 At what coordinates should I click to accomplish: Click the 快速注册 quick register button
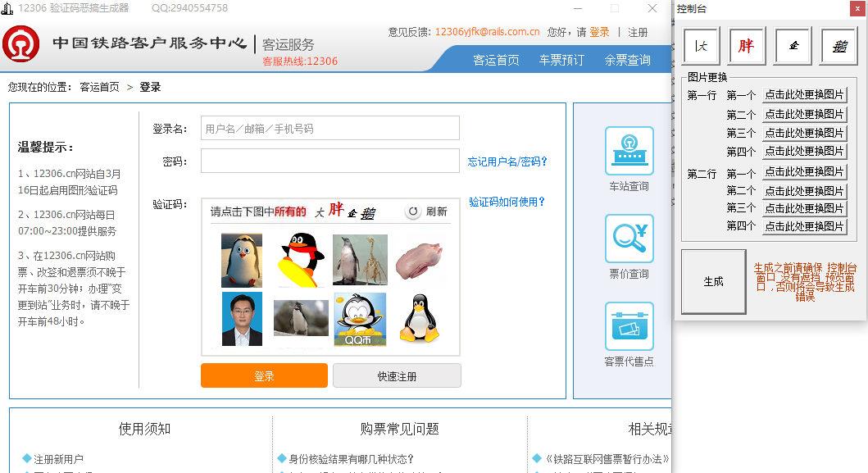tap(397, 376)
